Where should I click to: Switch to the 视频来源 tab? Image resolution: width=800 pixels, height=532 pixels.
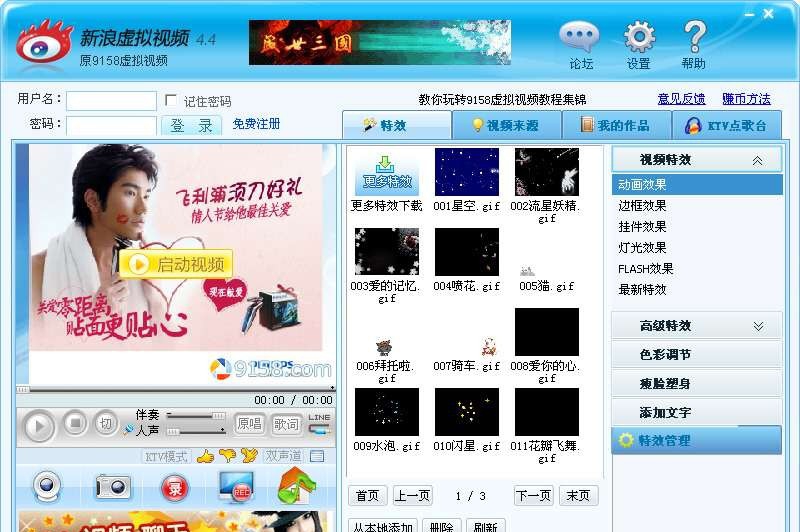[x=507, y=125]
